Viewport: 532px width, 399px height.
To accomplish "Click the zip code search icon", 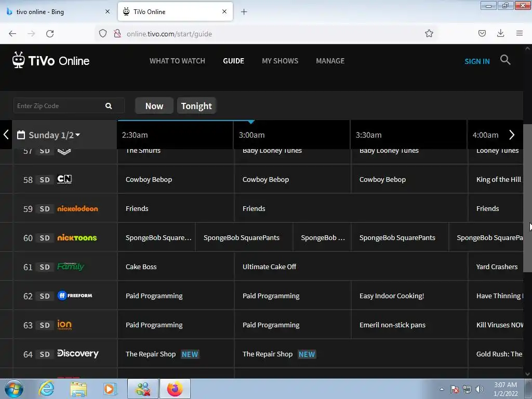I will pos(109,106).
